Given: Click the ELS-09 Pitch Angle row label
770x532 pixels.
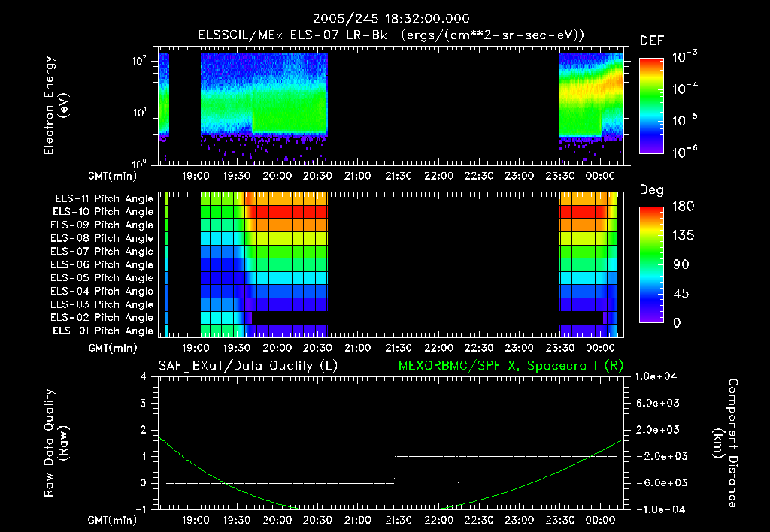Looking at the screenshot, I should pos(102,225).
